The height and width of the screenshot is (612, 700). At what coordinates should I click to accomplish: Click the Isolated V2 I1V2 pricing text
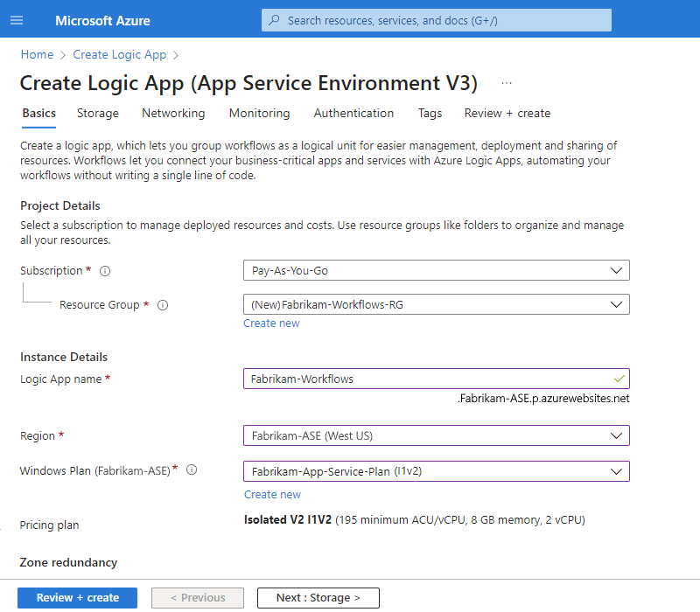[288, 520]
